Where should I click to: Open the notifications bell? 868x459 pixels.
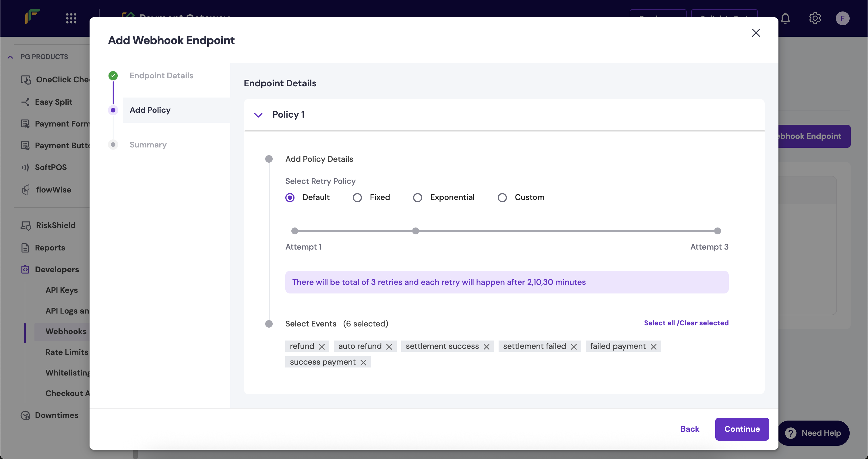pyautogui.click(x=785, y=18)
